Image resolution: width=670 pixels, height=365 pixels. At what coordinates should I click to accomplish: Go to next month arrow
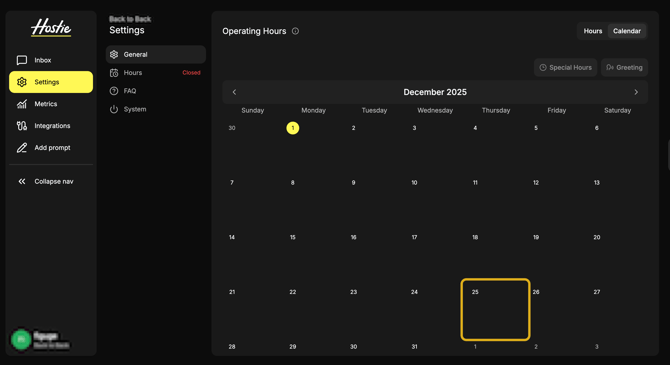pyautogui.click(x=636, y=92)
